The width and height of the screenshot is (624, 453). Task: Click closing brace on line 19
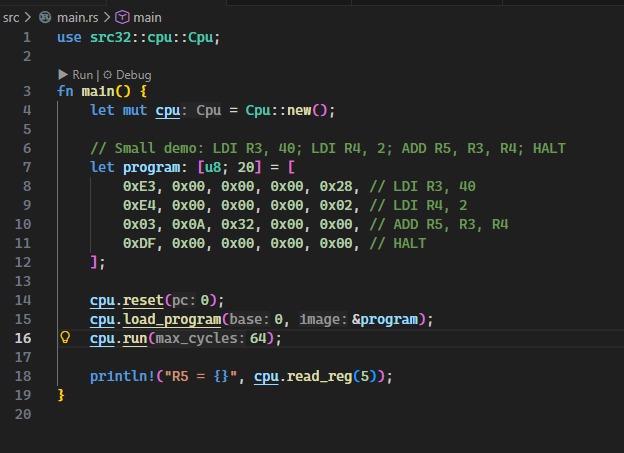click(61, 395)
